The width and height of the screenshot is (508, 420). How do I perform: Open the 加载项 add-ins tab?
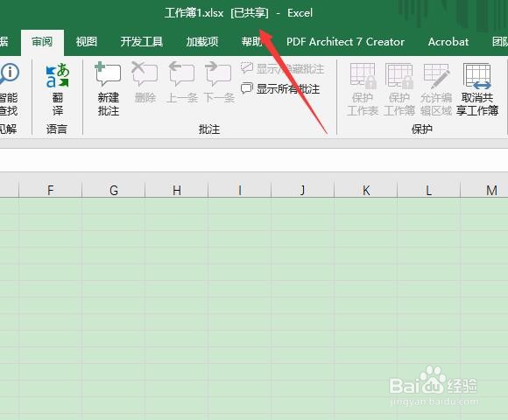[202, 42]
